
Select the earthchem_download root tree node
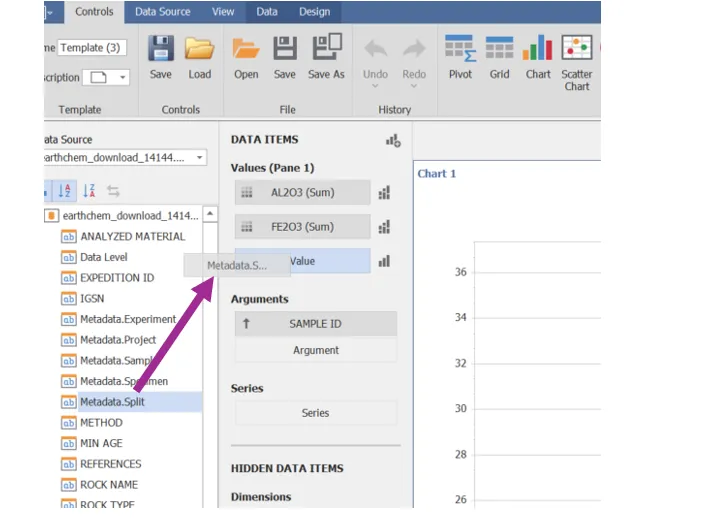130,216
